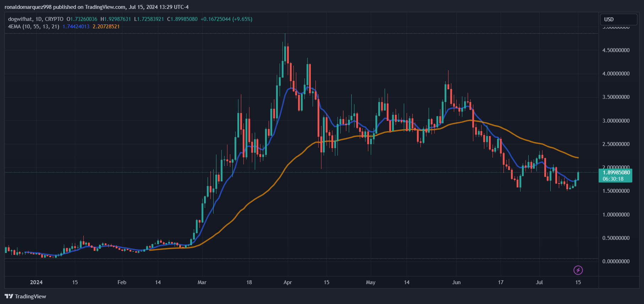This screenshot has width=644, height=304.
Task: Click the open price value O1.73260036
Action: click(x=82, y=19)
